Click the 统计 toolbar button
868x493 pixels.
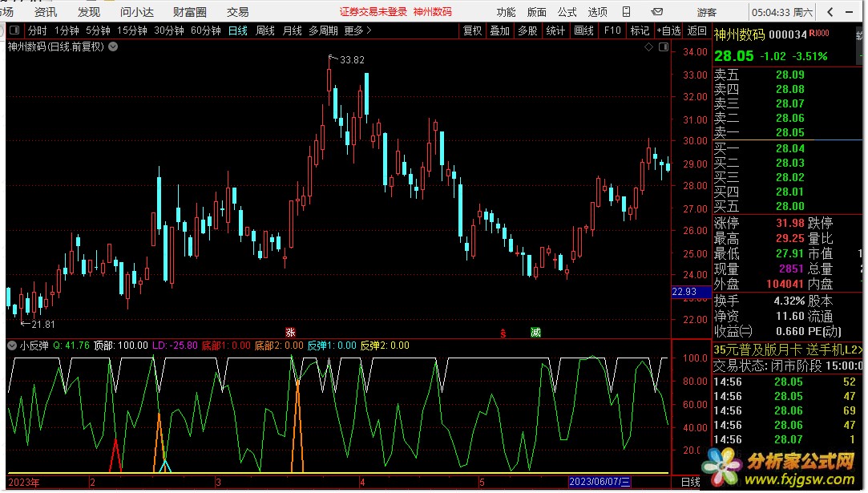[555, 30]
